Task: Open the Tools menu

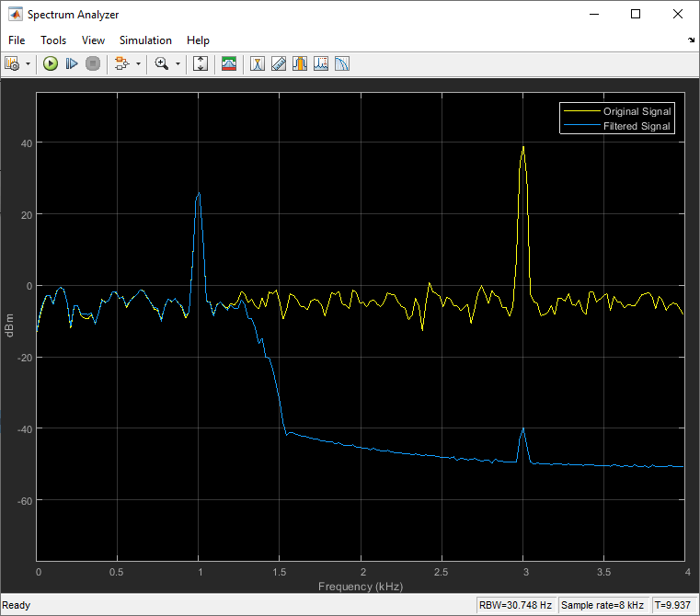Action: coord(53,40)
